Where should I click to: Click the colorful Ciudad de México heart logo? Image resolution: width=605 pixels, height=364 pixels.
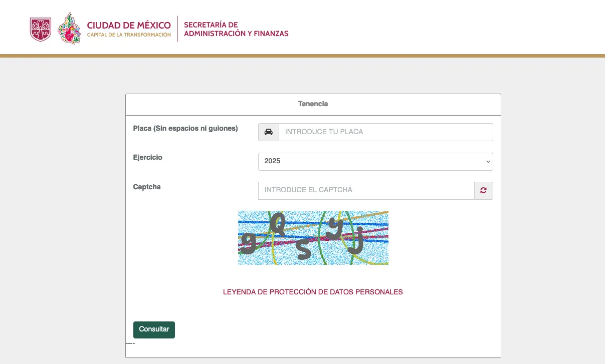point(69,29)
